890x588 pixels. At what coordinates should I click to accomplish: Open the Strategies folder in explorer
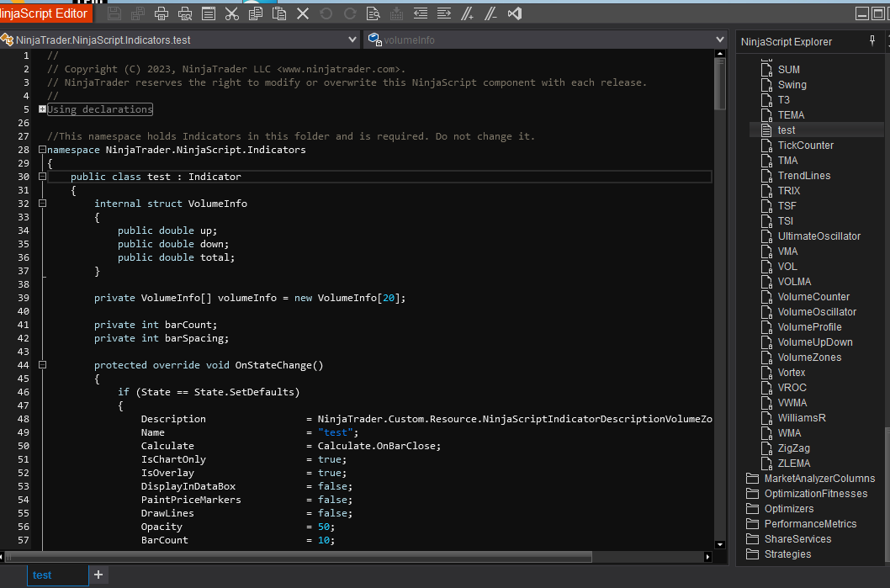click(787, 554)
